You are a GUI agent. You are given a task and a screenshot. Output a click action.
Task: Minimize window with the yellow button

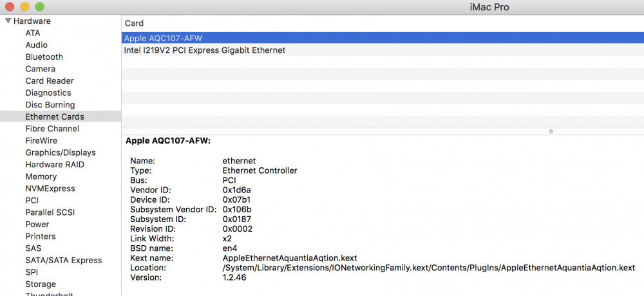pyautogui.click(x=24, y=7)
